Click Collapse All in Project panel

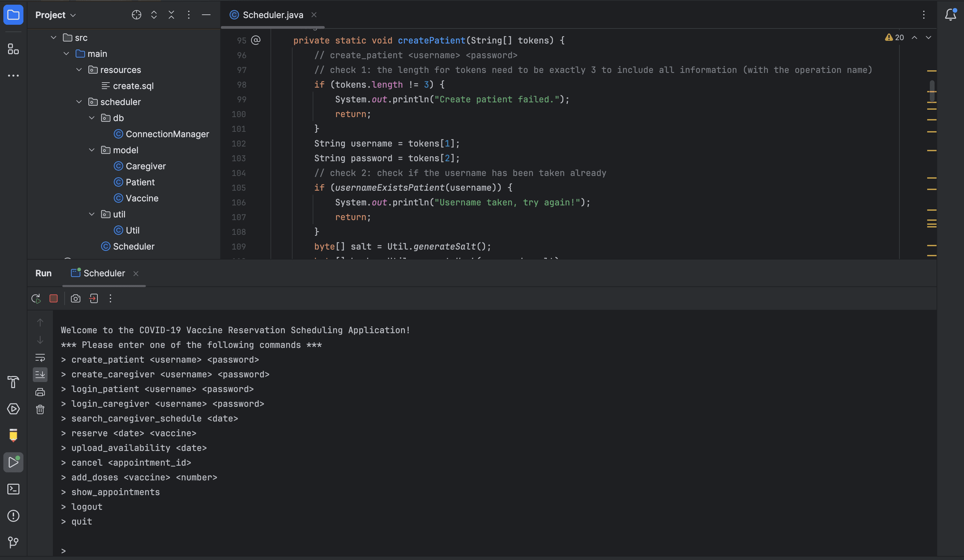171,15
